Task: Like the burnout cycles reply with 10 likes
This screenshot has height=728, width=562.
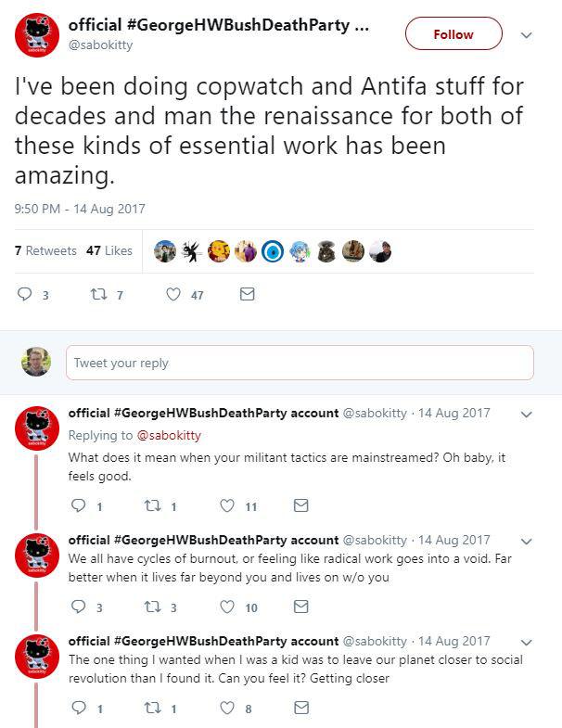Action: (x=227, y=607)
